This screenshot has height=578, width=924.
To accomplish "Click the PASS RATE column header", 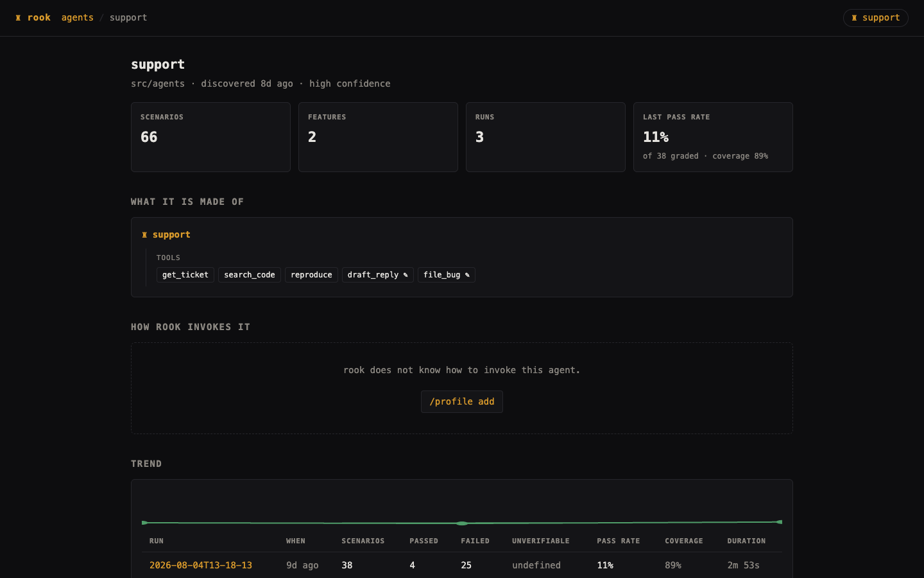I will [619, 541].
